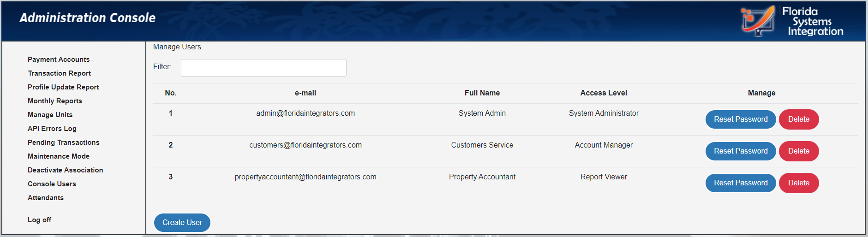View the API Errors Log
The height and width of the screenshot is (237, 868).
[52, 129]
